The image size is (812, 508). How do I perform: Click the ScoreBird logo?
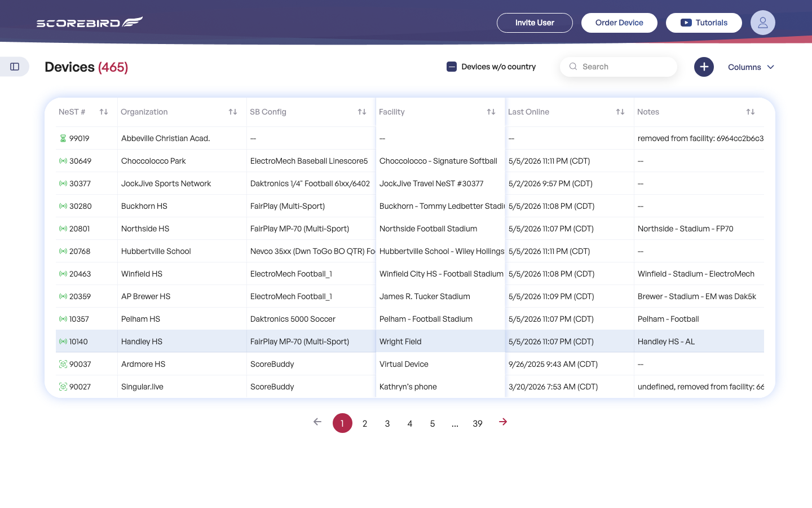click(90, 22)
